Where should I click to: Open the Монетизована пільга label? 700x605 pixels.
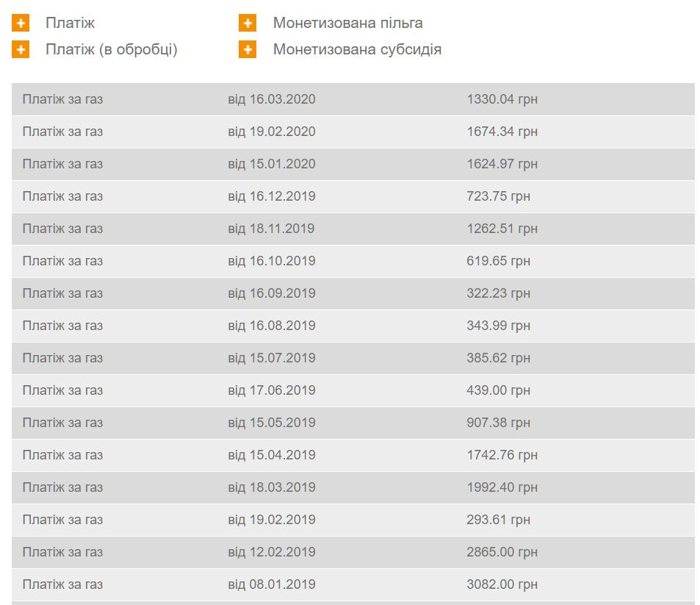tap(347, 24)
